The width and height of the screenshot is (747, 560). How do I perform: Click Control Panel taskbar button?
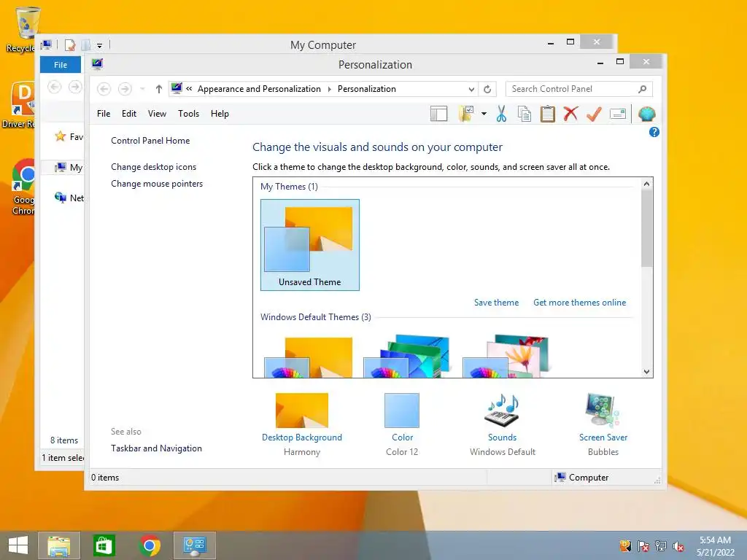click(194, 545)
